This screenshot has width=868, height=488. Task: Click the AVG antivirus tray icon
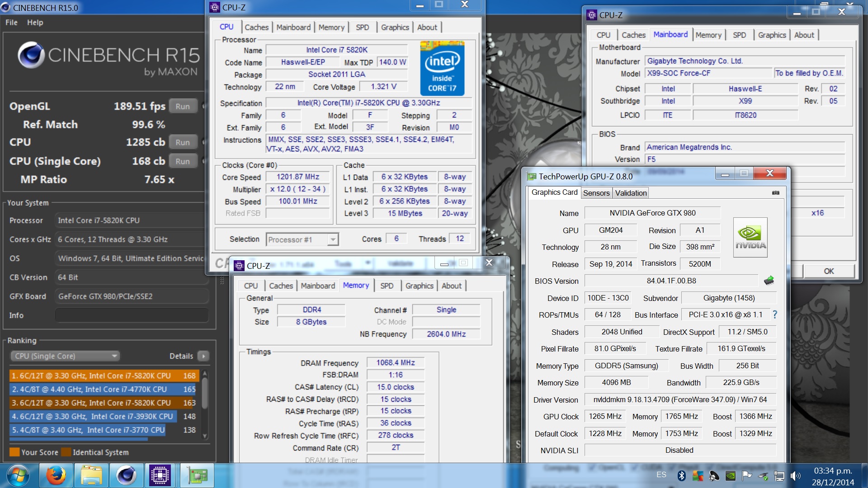point(698,475)
